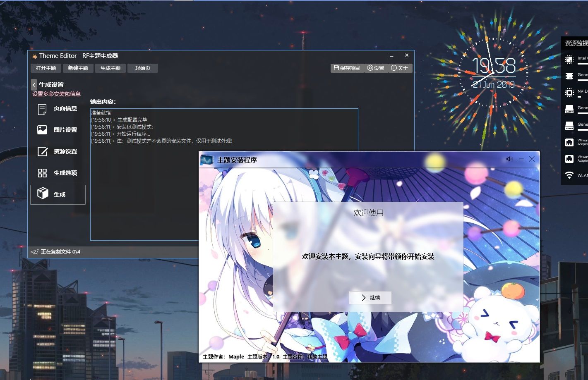Open the 起始页 start page
The image size is (588, 380).
pyautogui.click(x=143, y=68)
